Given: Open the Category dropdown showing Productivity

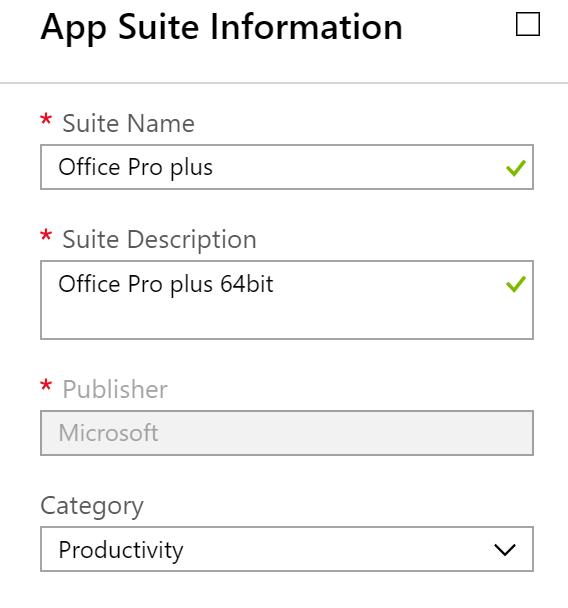Looking at the screenshot, I should [x=287, y=549].
